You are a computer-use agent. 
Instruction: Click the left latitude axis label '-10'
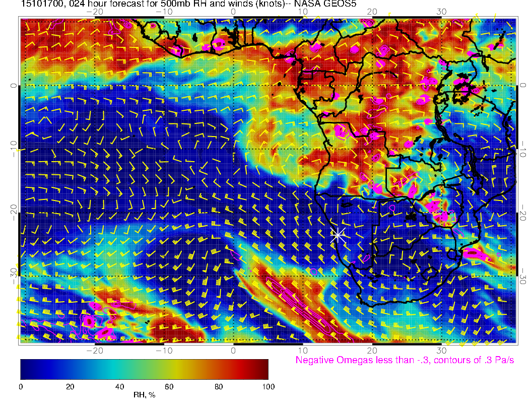tap(13, 149)
